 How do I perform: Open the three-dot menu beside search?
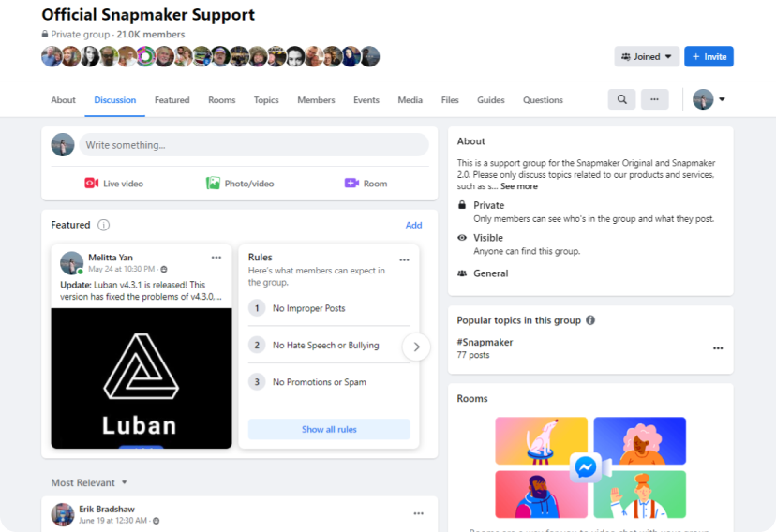pos(654,99)
